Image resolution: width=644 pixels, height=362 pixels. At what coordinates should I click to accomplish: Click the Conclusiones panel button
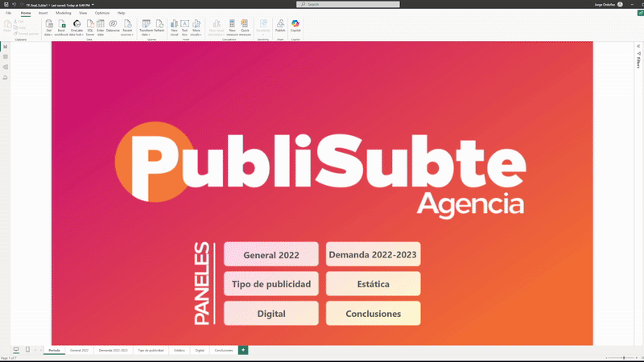[373, 314]
